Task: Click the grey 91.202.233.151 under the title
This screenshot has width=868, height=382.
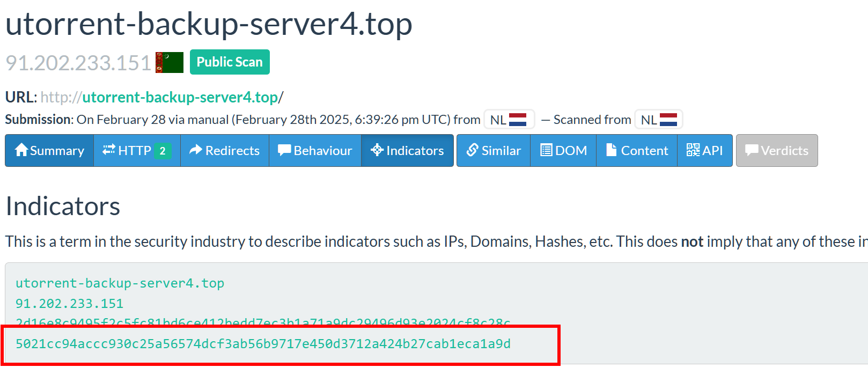Action: tap(78, 63)
